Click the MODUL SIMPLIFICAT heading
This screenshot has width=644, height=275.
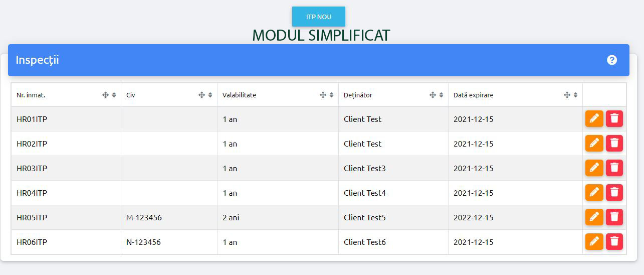coord(321,35)
